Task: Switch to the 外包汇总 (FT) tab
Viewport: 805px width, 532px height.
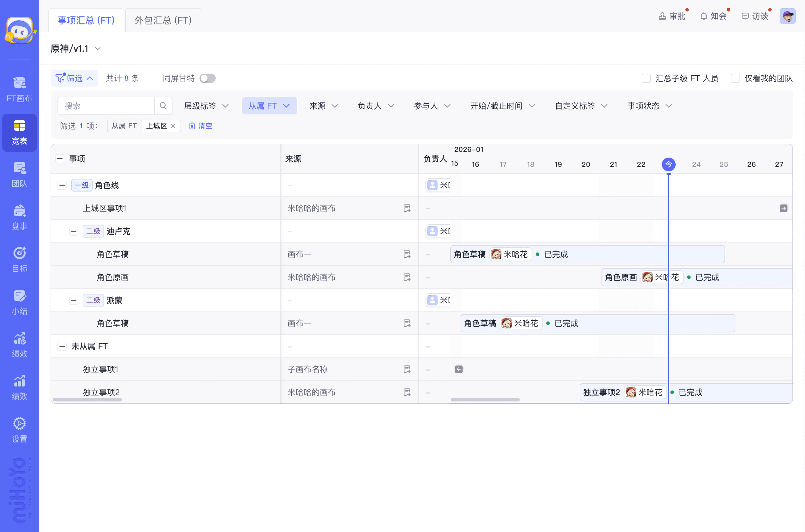Action: tap(163, 20)
